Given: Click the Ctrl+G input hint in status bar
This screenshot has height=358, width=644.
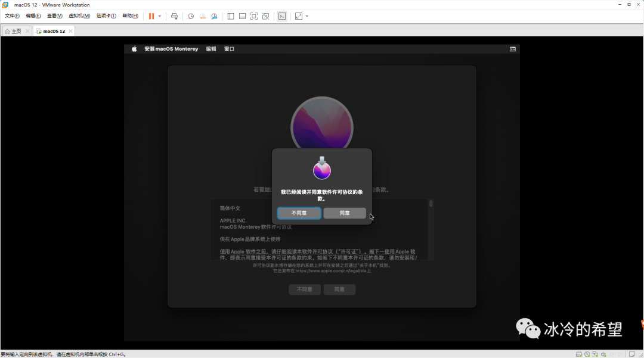Looking at the screenshot, I should pos(63,354).
